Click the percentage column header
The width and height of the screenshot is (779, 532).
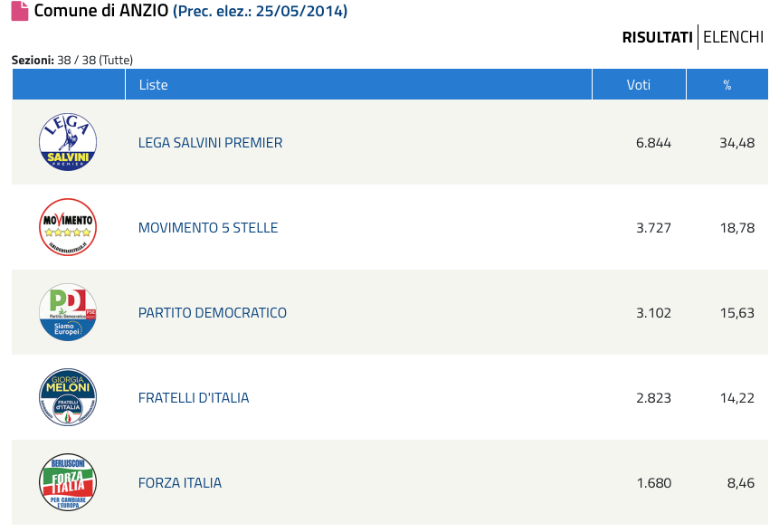coord(727,84)
